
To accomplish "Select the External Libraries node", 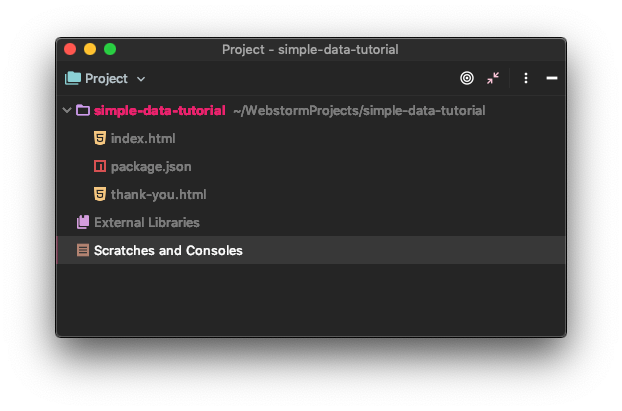I will pyautogui.click(x=147, y=223).
